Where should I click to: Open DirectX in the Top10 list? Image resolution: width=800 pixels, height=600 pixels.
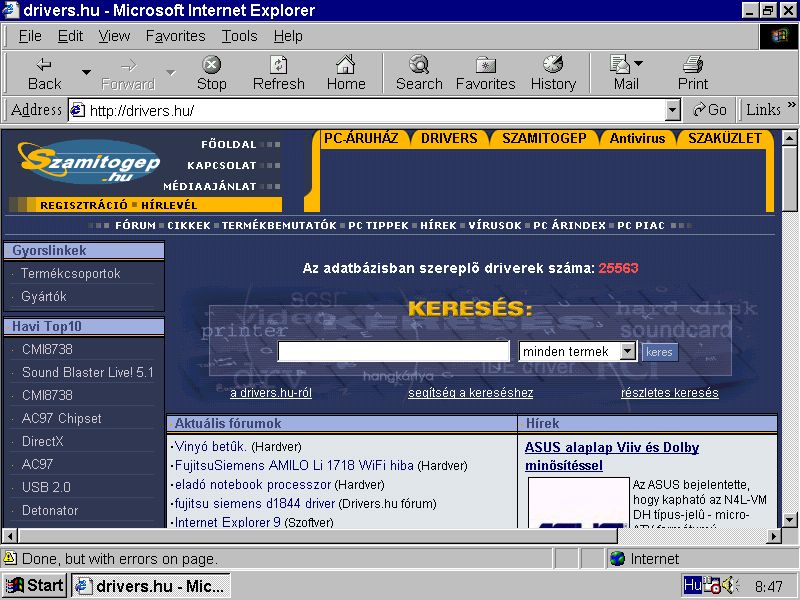[x=42, y=441]
